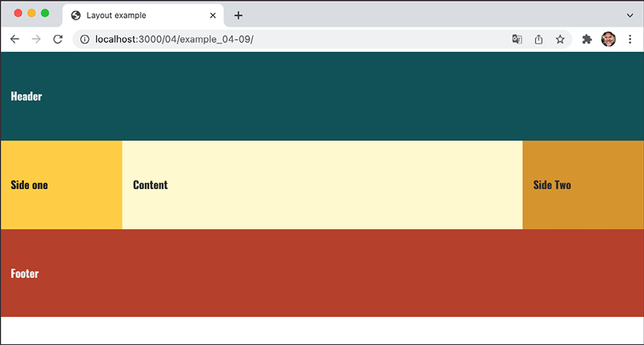Reload the current page
644x345 pixels.
point(58,39)
